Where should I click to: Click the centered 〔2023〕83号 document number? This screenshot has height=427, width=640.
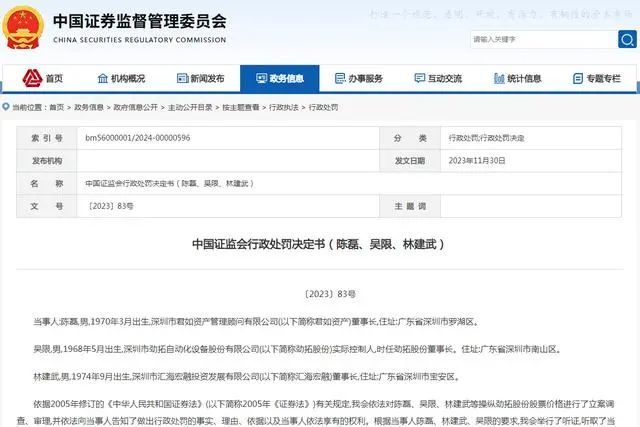click(330, 294)
